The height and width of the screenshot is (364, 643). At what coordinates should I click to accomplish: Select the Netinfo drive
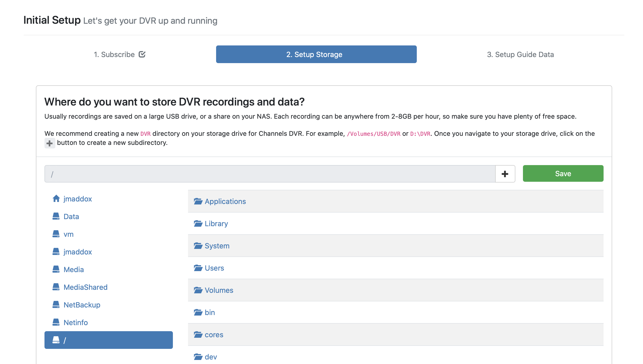click(x=76, y=323)
